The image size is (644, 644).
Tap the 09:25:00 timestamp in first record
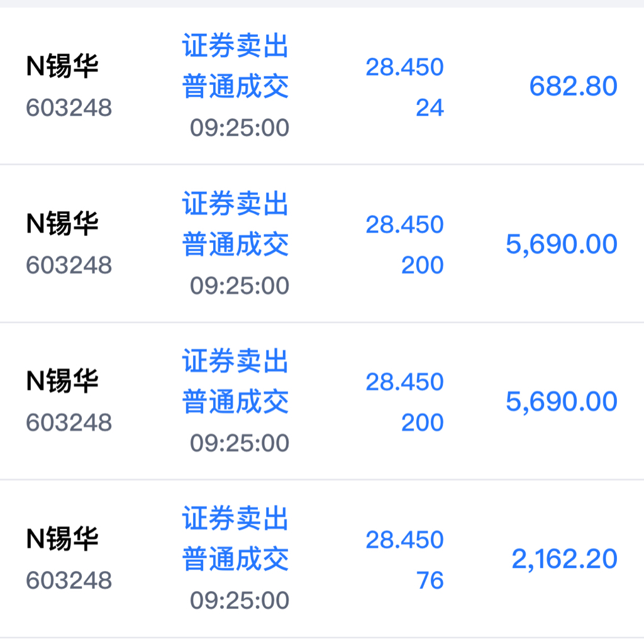(x=240, y=128)
